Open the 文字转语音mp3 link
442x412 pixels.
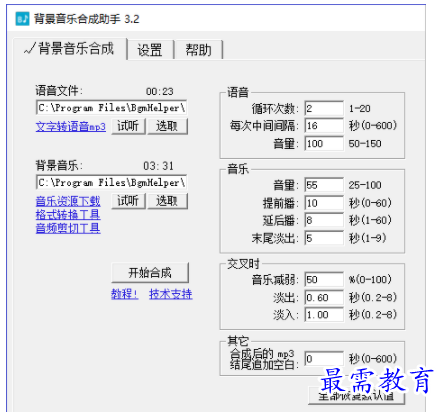[x=71, y=127]
